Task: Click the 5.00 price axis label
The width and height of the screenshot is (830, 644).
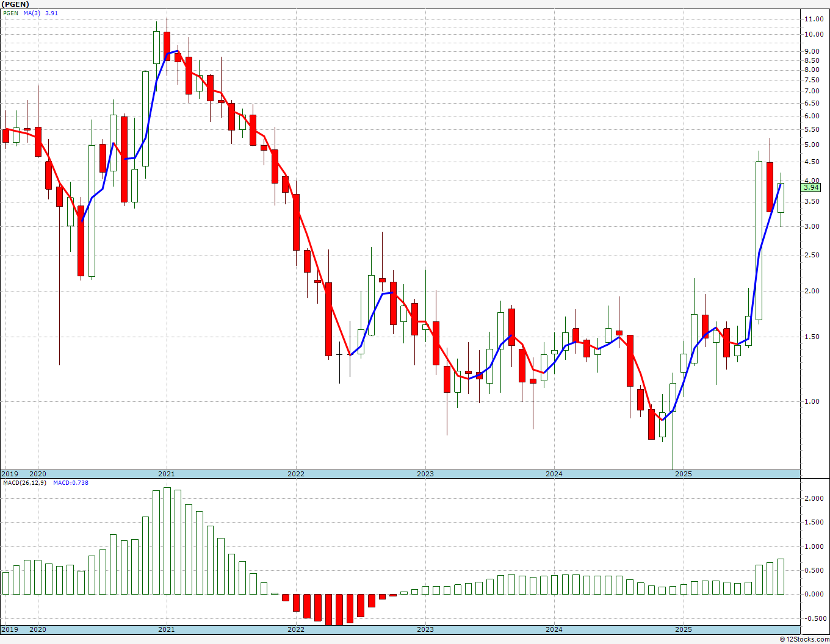Action: pos(812,145)
